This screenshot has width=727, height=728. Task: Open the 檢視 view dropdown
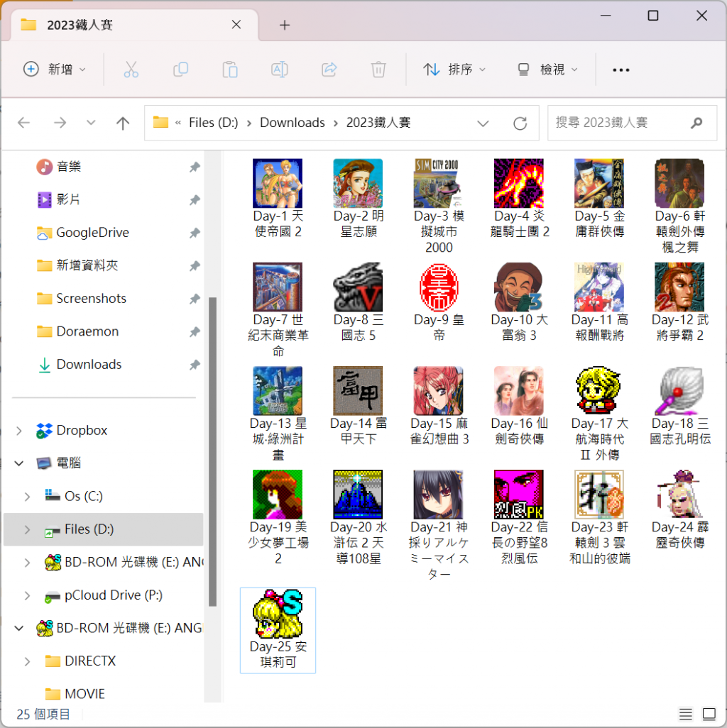(x=548, y=70)
